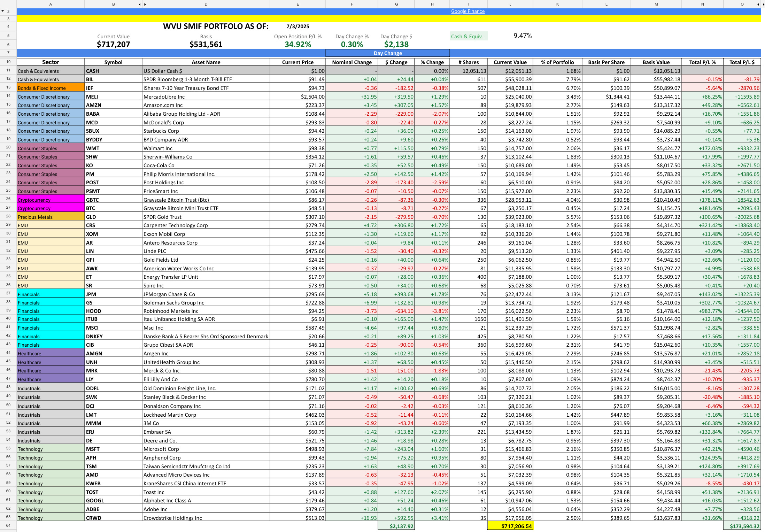Select the $2,137.92 total change cell
765x532 pixels.
click(x=396, y=526)
